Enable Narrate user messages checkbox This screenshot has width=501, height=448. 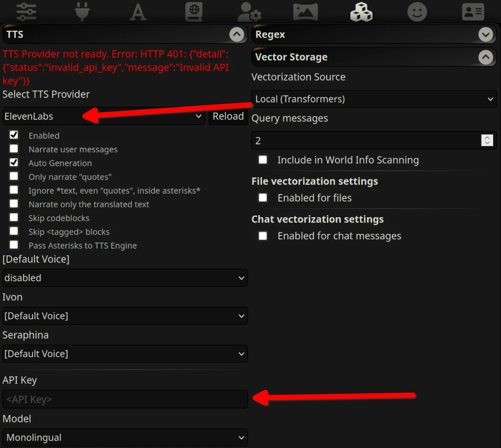pyautogui.click(x=14, y=149)
